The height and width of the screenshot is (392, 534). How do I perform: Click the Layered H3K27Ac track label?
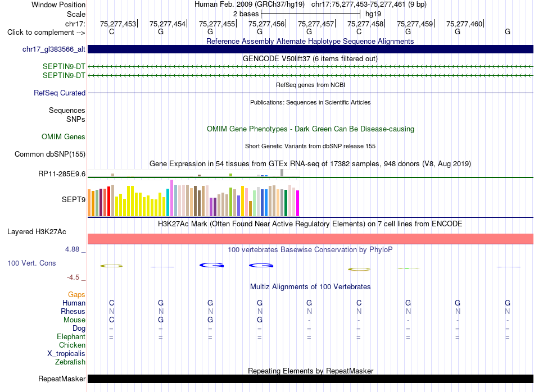(x=37, y=232)
